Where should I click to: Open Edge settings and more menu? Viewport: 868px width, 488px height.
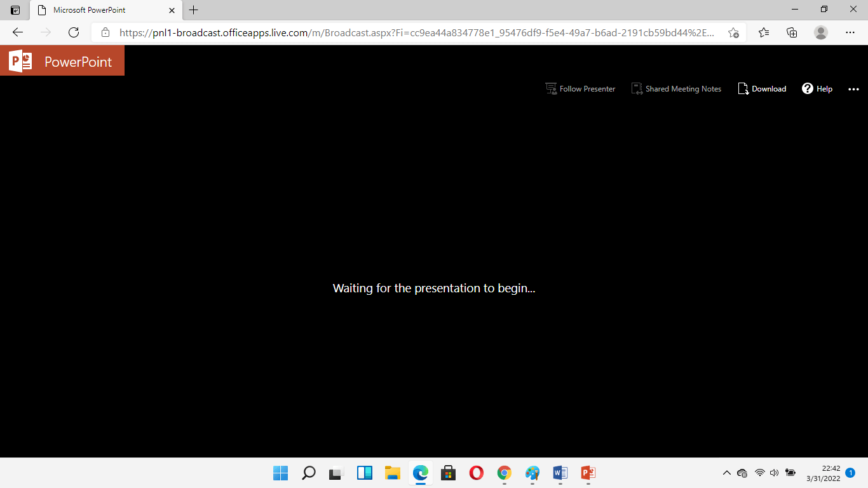(850, 32)
